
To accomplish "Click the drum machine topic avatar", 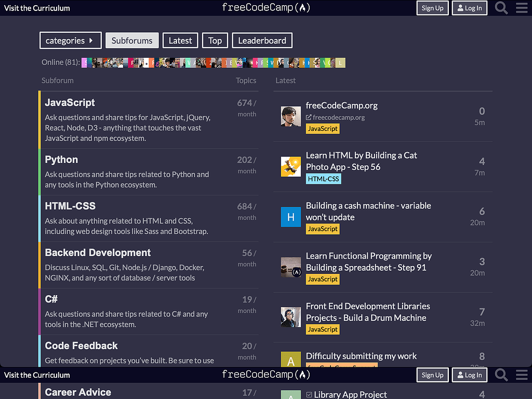I will click(x=290, y=317).
